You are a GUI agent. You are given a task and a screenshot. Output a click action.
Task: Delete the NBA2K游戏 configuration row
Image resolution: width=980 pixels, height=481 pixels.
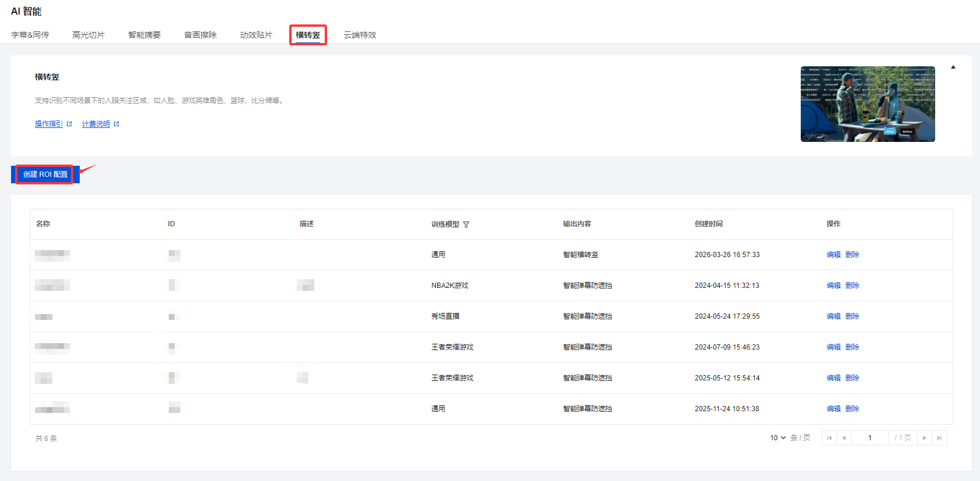[x=852, y=286]
